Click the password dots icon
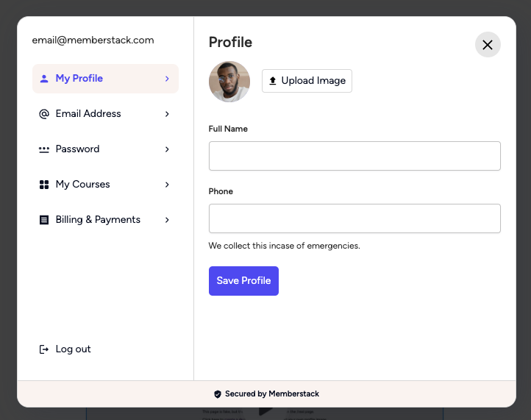Viewport: 531px width, 420px height. click(44, 149)
